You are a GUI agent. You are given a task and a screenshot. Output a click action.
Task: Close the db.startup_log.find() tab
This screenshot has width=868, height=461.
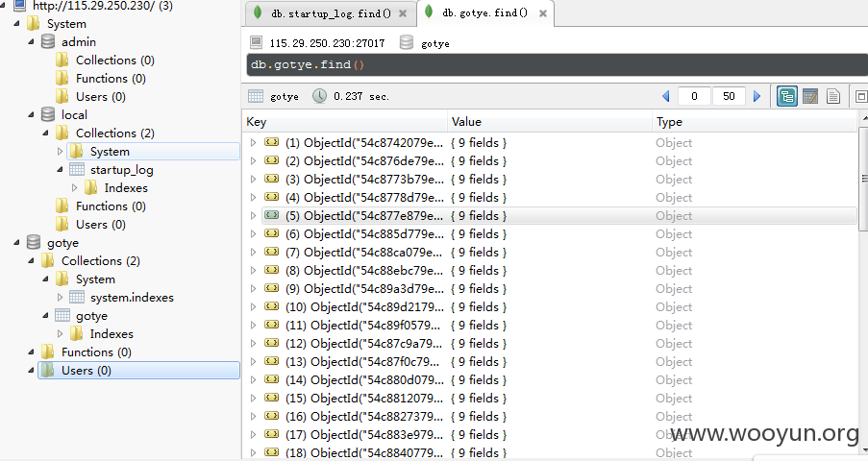point(403,13)
